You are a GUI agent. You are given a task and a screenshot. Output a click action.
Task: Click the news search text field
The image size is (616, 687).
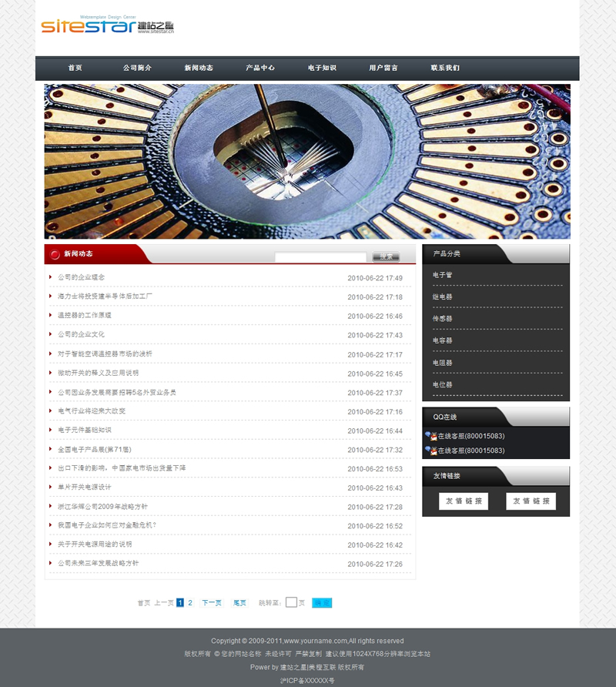coord(320,256)
